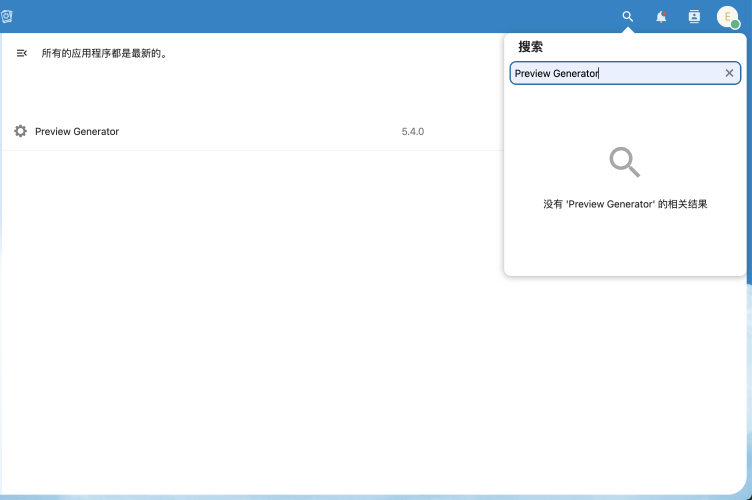This screenshot has width=752, height=500.
Task: Click the Nextcloud logo in top-left corner
Action: pyautogui.click(x=7, y=16)
